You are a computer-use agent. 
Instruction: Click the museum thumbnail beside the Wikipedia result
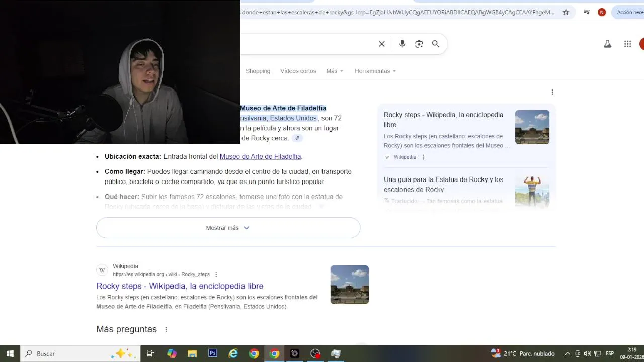tap(350, 285)
